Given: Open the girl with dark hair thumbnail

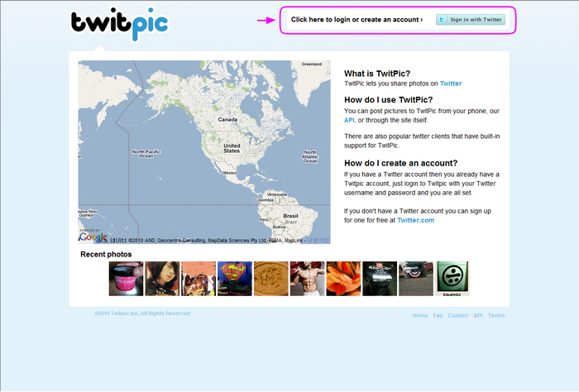Looking at the screenshot, I should 162,279.
